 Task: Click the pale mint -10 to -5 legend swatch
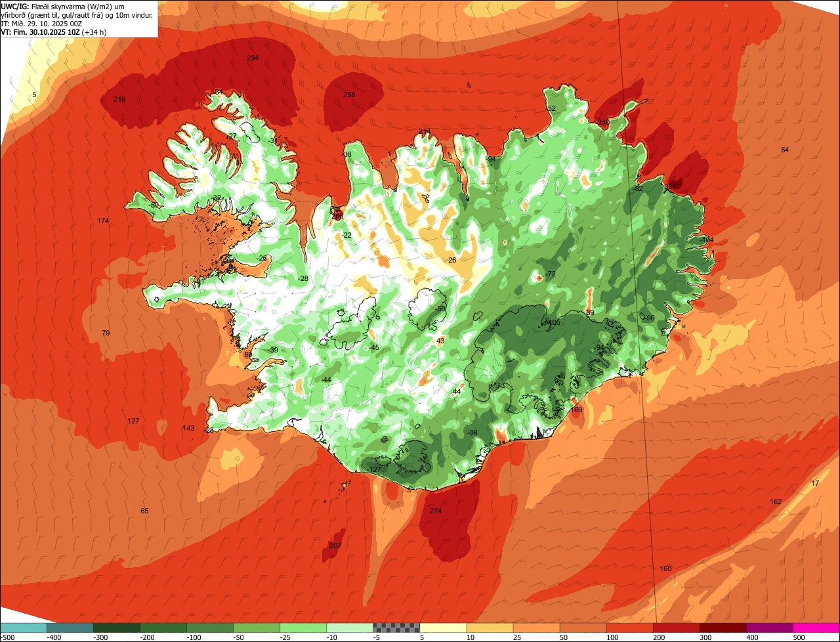click(350, 628)
